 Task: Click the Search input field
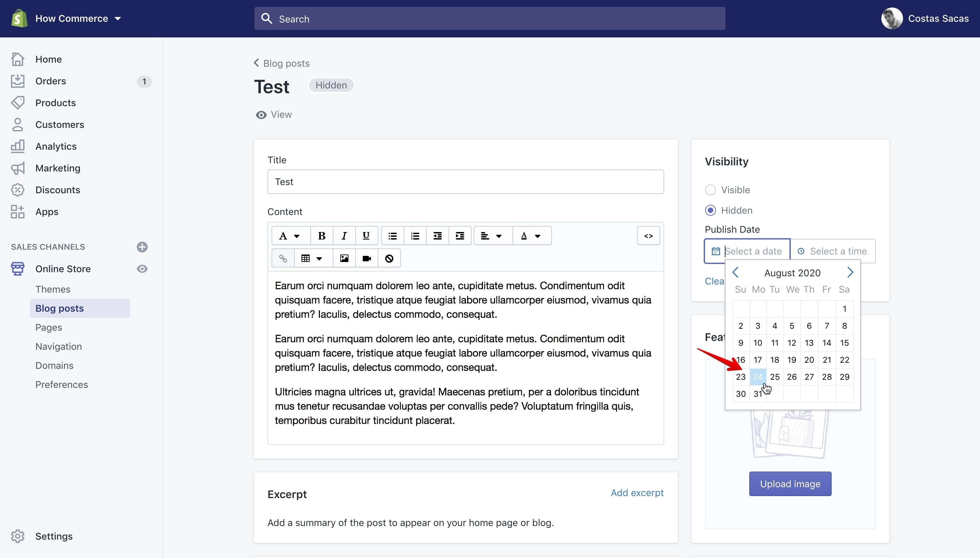489,18
